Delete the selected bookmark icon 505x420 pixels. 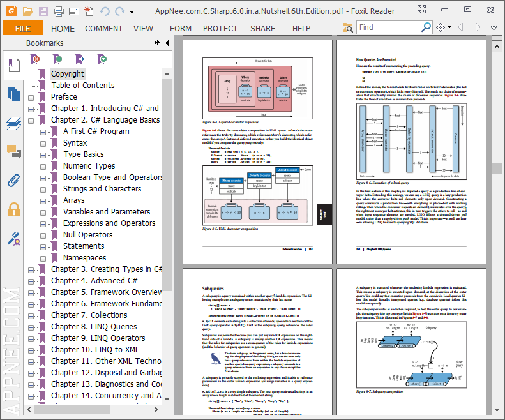pos(35,59)
